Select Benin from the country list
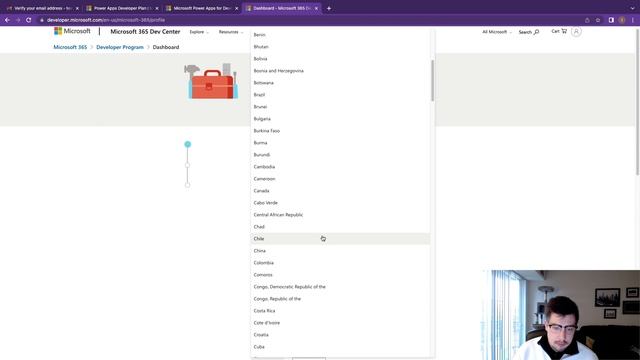This screenshot has width=640, height=360. tap(340, 35)
